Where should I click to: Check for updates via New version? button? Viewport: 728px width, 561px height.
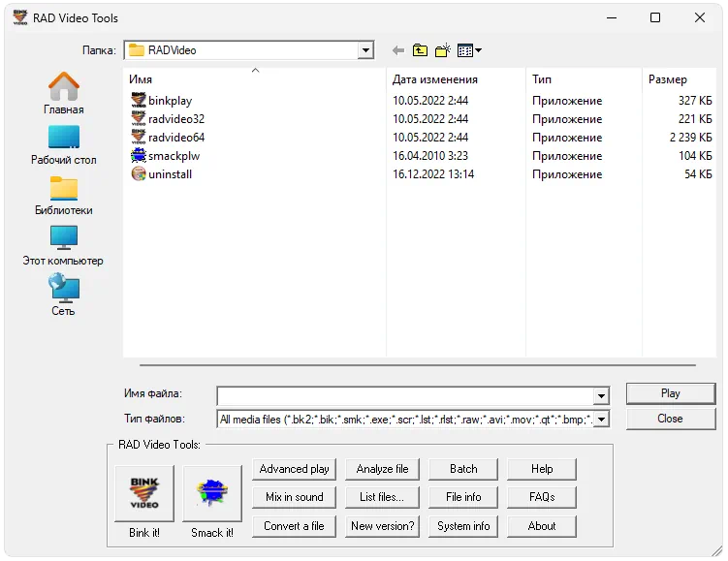coord(382,526)
